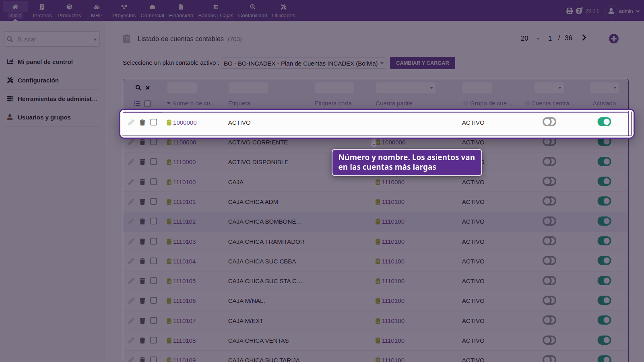The width and height of the screenshot is (644, 362).
Task: Go to Inicio home menu
Action: pos(15,11)
